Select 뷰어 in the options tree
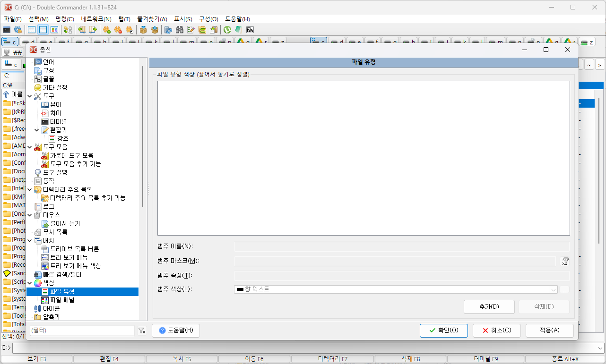This screenshot has height=364, width=606. [x=55, y=104]
